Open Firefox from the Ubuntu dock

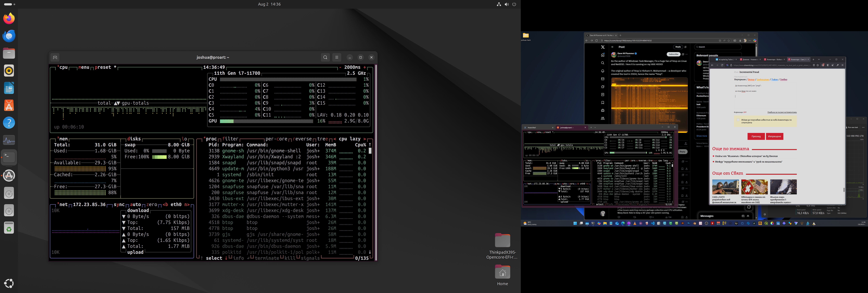pos(9,18)
